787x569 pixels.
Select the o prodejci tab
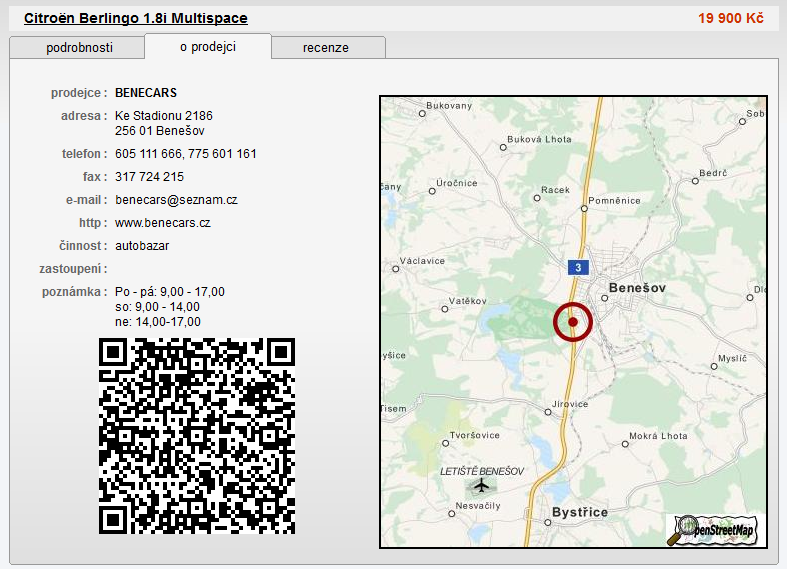[x=208, y=47]
